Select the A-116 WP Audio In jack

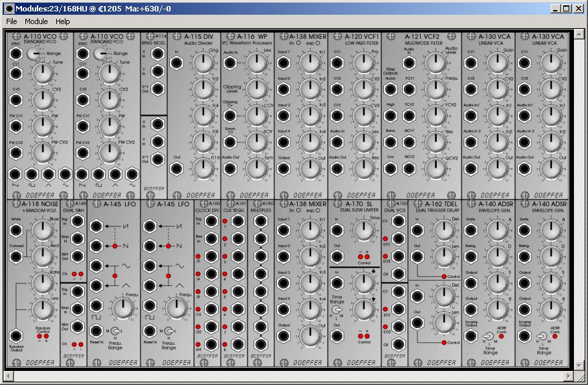230,63
